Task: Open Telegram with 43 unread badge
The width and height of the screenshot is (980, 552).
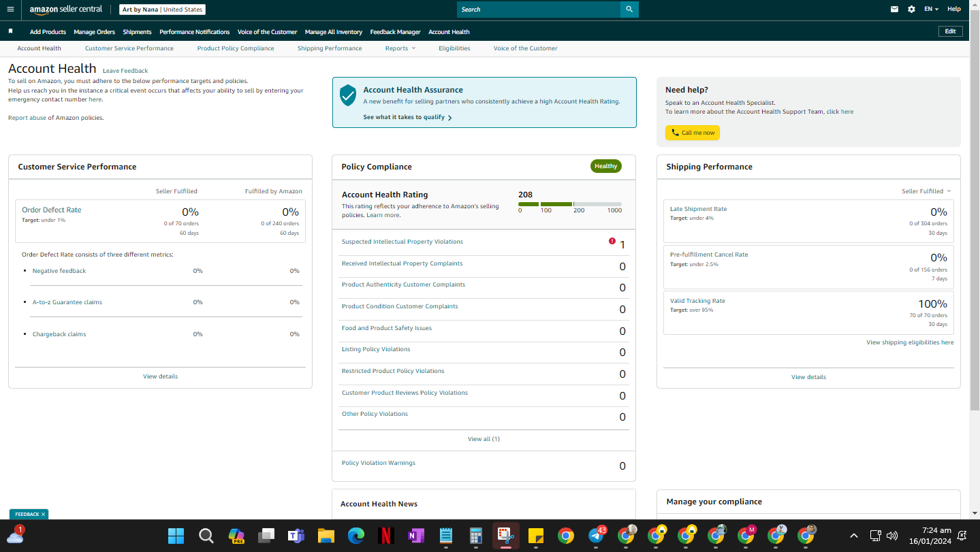Action: click(x=596, y=535)
